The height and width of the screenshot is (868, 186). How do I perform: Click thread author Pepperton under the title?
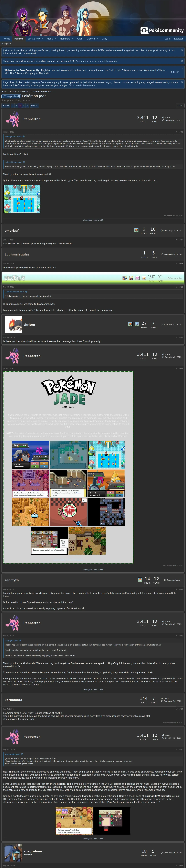8,100
